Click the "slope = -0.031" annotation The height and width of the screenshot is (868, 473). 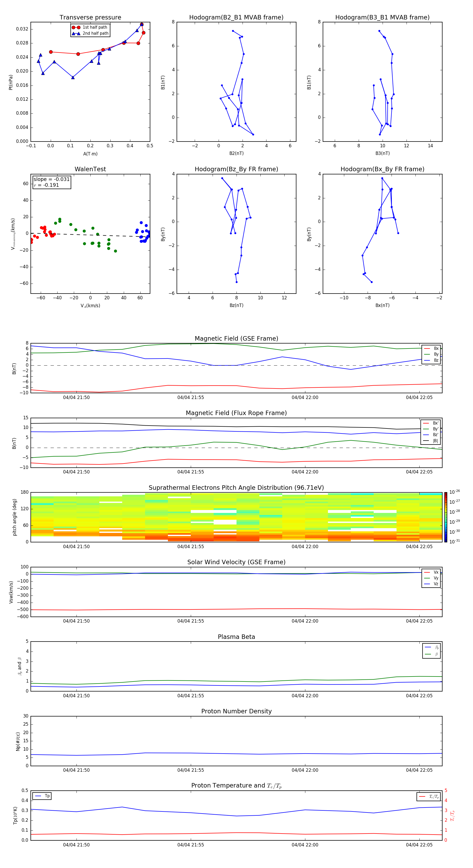coord(52,179)
